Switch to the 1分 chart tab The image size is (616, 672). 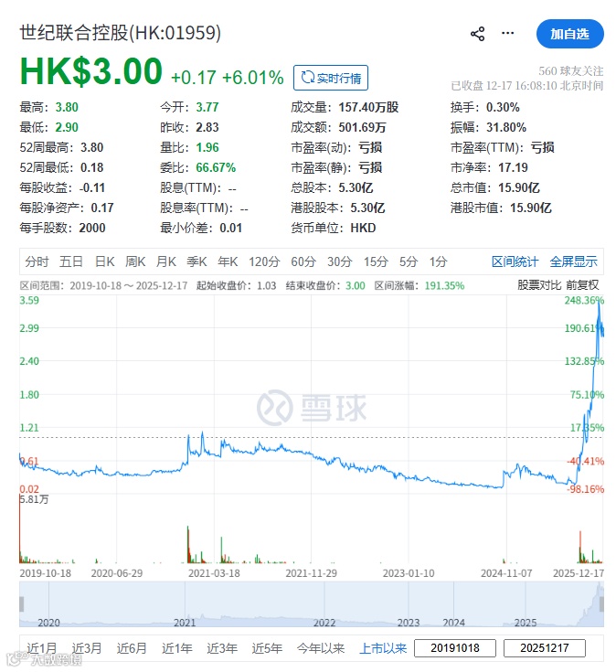438,261
